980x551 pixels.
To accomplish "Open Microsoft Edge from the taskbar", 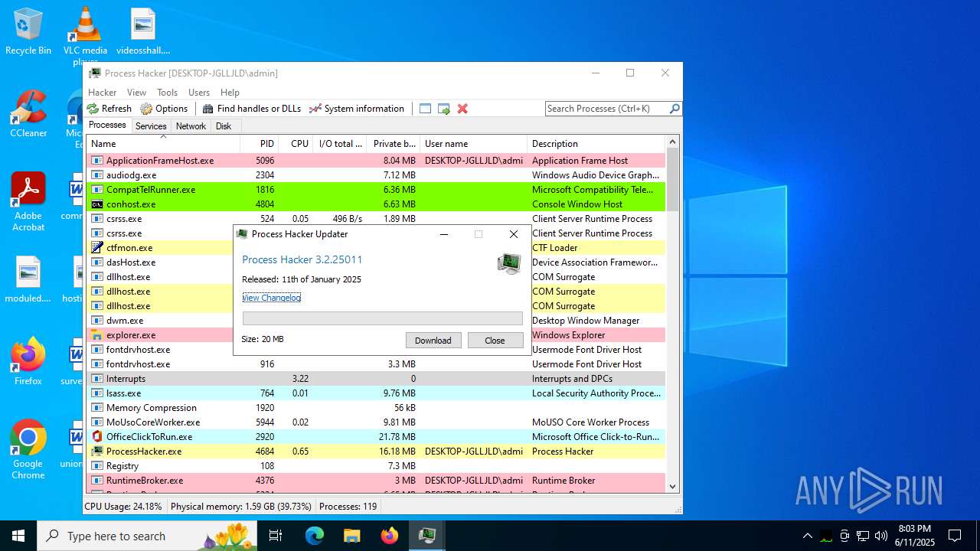I will point(315,536).
